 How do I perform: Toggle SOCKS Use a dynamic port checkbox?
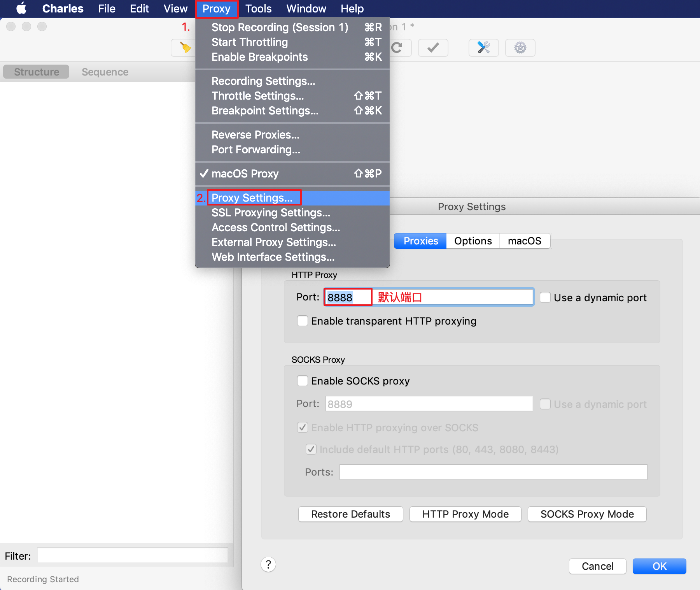click(545, 404)
